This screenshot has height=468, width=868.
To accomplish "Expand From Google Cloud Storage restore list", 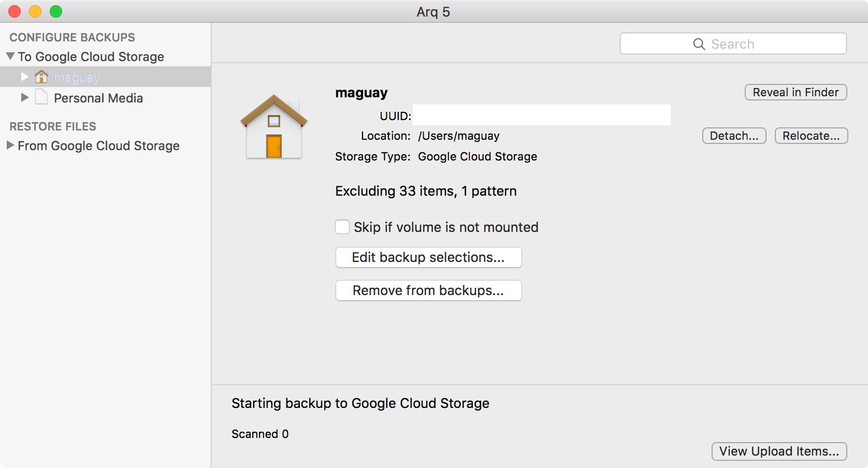I will [10, 145].
